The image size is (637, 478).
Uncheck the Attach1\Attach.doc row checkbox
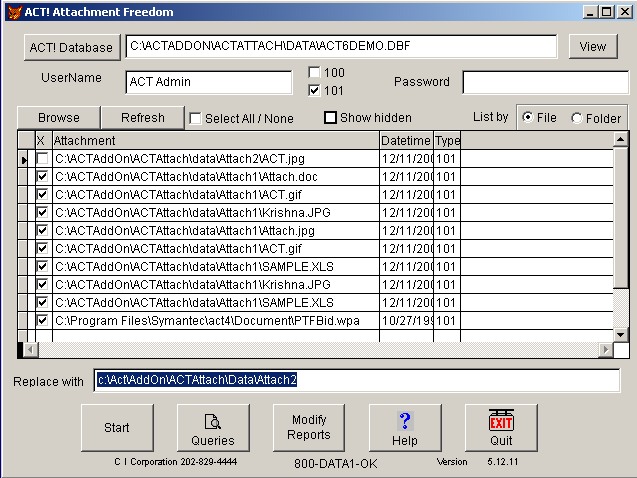[x=42, y=176]
